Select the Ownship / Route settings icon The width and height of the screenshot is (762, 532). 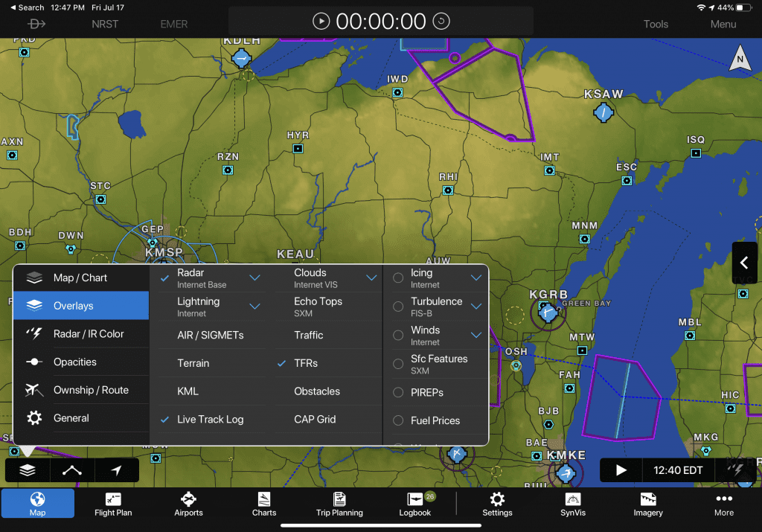[34, 389]
